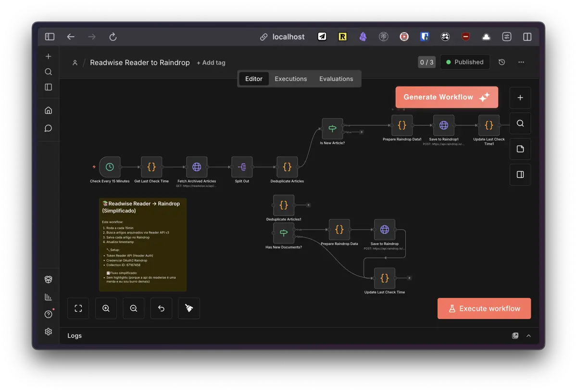The image size is (577, 392).
Task: Open the workflow options overflow menu
Action: [x=521, y=62]
